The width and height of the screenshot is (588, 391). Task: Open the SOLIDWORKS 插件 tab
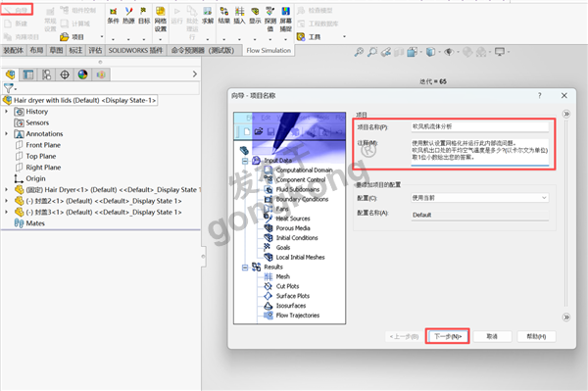[x=135, y=50]
